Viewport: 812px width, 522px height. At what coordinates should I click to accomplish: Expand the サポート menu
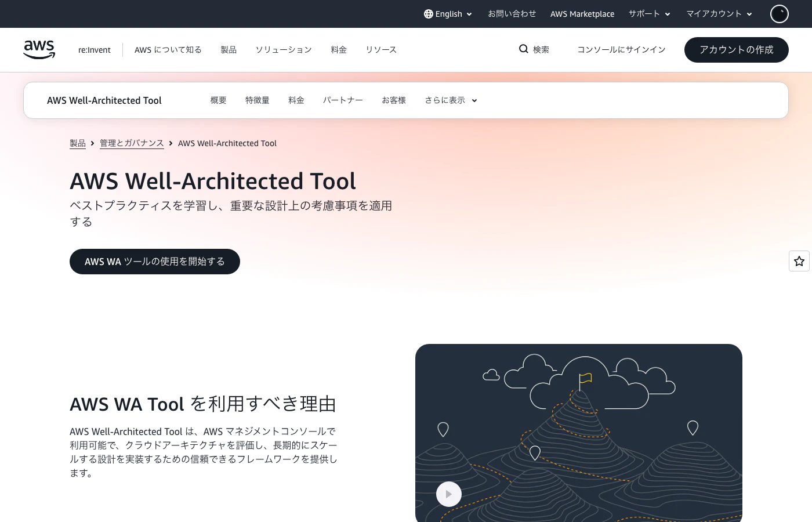click(x=650, y=14)
